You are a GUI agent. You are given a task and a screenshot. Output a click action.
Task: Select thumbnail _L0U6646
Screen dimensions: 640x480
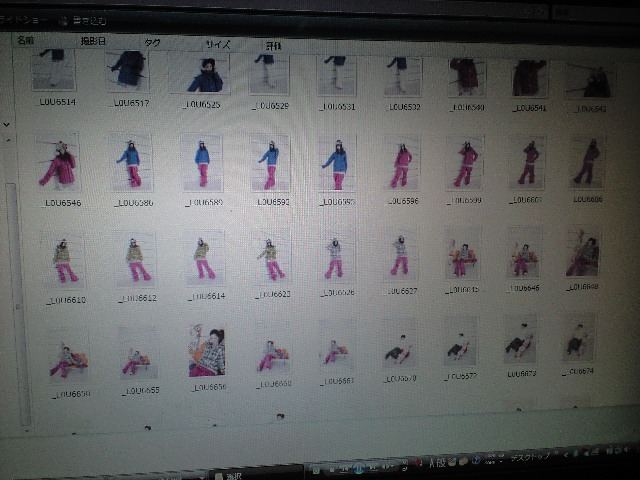[524, 253]
